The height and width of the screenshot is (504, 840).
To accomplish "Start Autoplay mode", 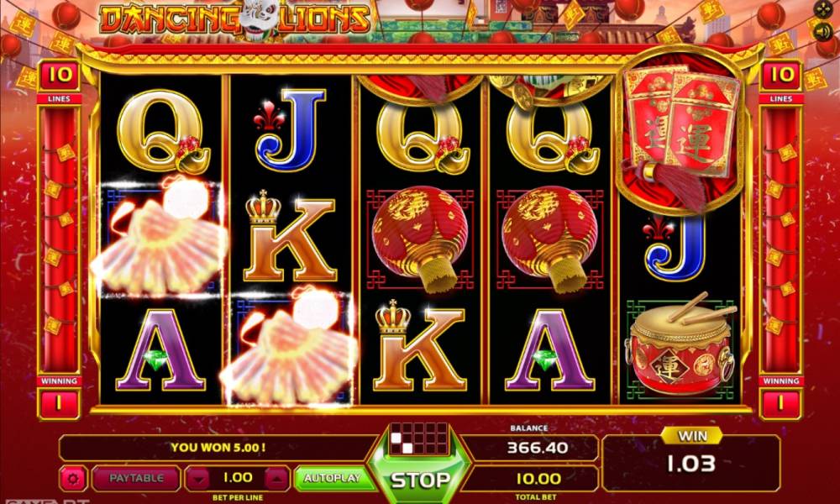I will tap(332, 478).
